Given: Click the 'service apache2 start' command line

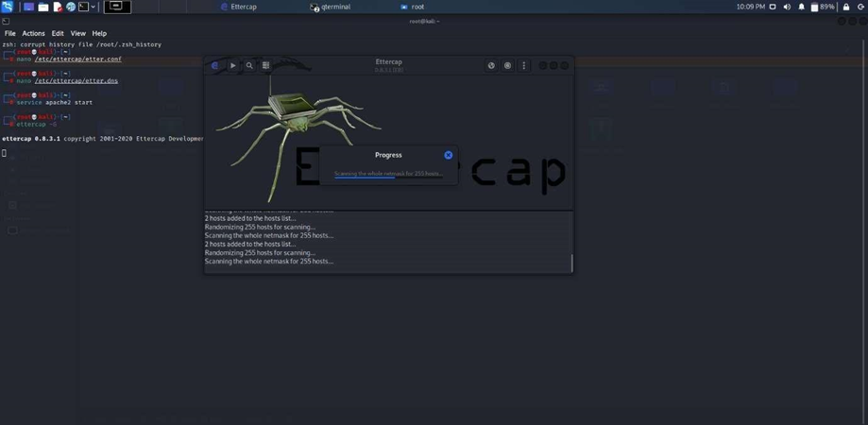Looking at the screenshot, I should (x=54, y=102).
